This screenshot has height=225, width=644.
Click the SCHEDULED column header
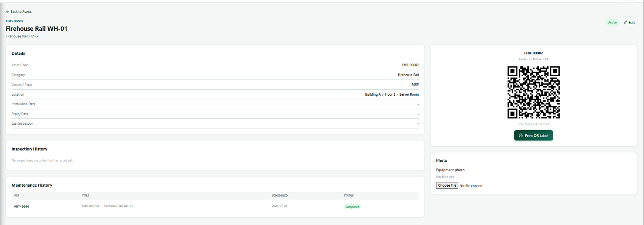tap(280, 196)
